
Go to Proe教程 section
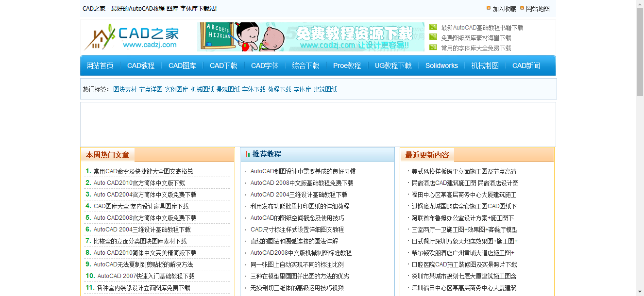click(x=347, y=66)
